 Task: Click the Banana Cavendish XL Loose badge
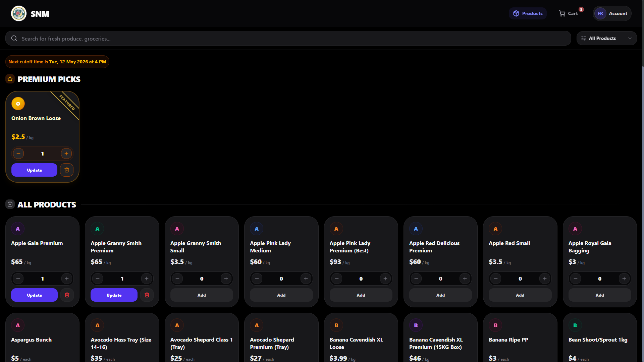336,325
